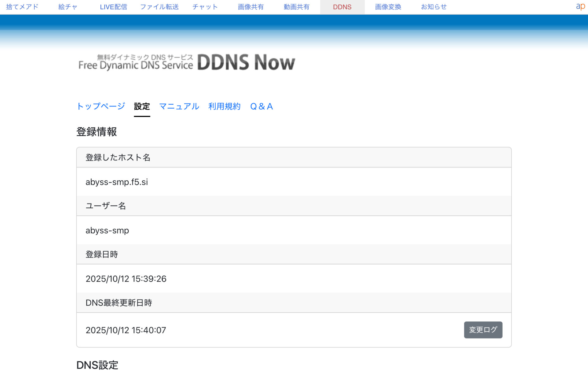Switch to トップページ tab

[101, 106]
